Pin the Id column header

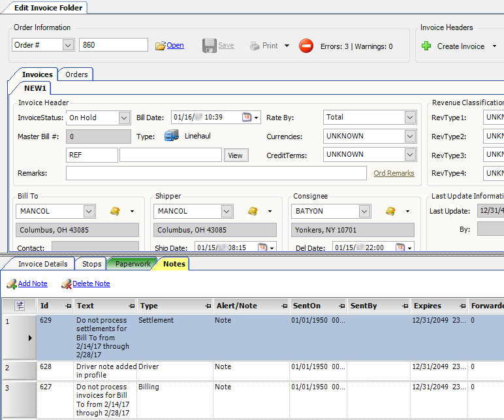coord(68,306)
